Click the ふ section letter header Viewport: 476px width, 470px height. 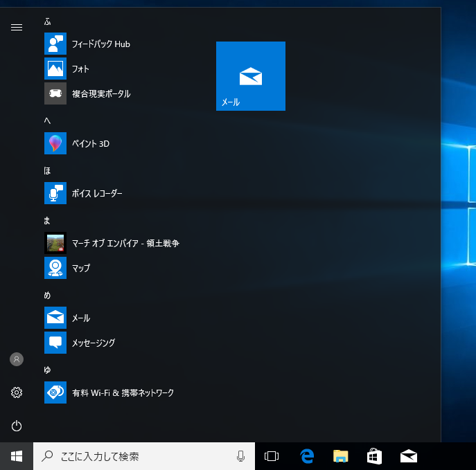(x=47, y=22)
